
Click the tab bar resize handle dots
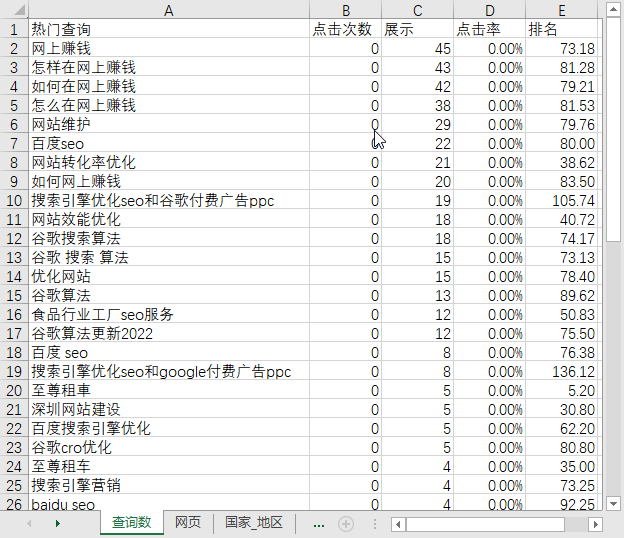(x=374, y=524)
